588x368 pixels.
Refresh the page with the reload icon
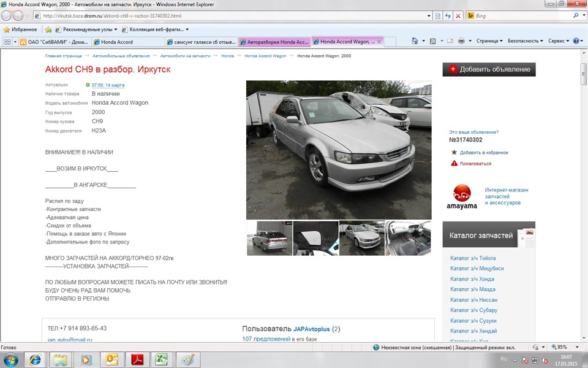pyautogui.click(x=448, y=16)
